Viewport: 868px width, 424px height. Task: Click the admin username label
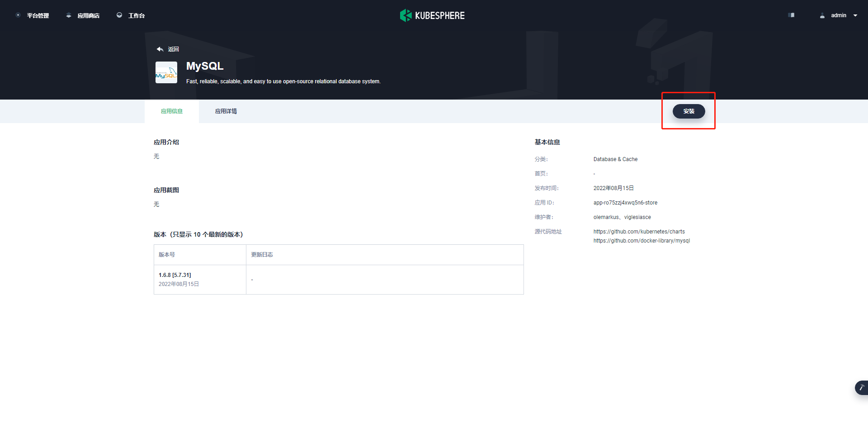click(x=839, y=15)
